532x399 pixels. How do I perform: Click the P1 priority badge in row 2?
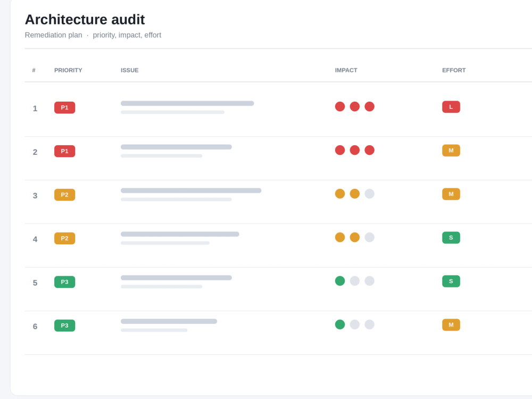point(64,151)
